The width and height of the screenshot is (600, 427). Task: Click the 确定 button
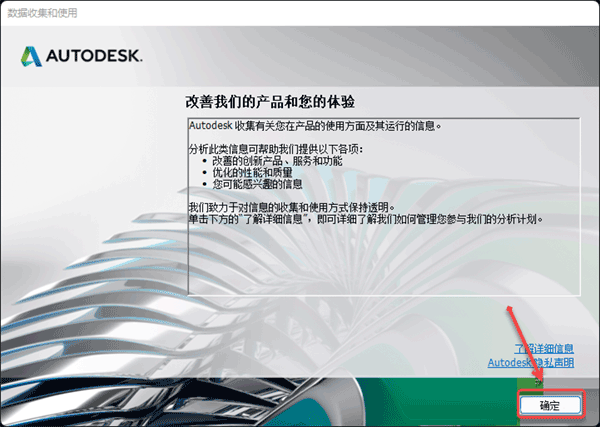(x=551, y=405)
